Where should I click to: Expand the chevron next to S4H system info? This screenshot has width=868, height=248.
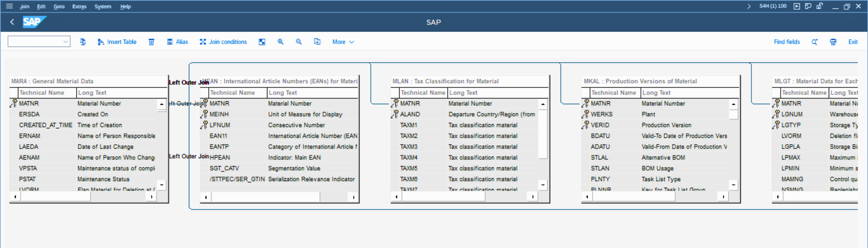(749, 6)
